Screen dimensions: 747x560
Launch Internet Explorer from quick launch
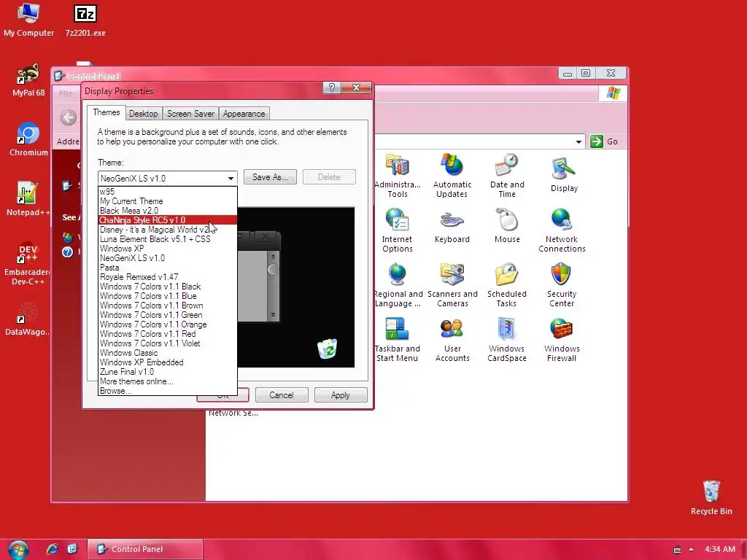[x=52, y=549]
